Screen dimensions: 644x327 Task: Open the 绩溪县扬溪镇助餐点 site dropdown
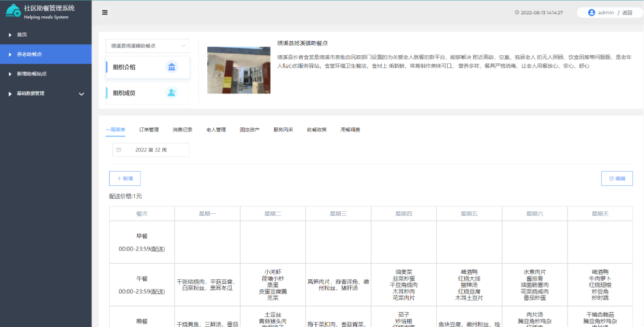[147, 46]
